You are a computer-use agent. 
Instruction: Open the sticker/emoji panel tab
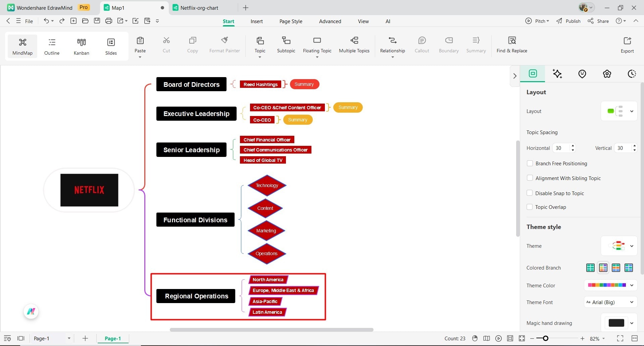pos(582,74)
